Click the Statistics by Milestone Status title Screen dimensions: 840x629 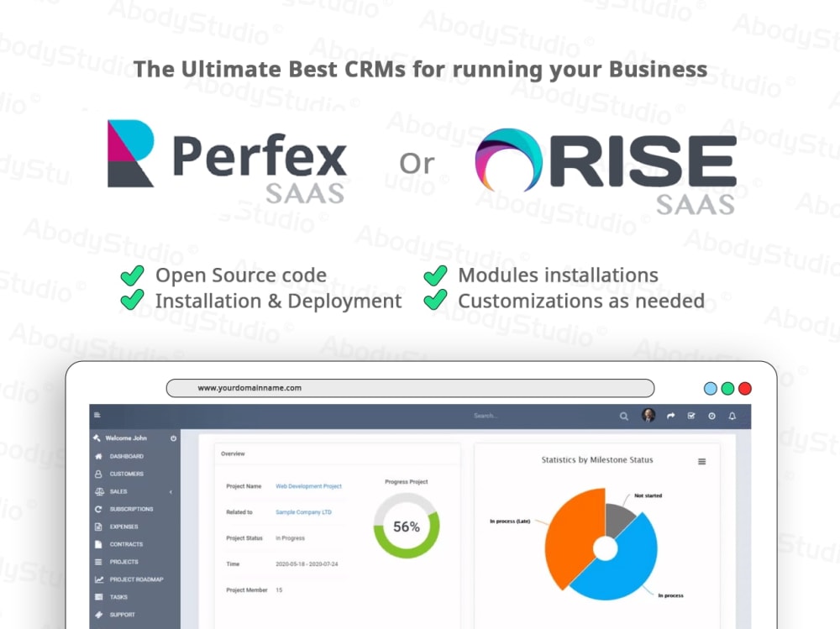(596, 459)
